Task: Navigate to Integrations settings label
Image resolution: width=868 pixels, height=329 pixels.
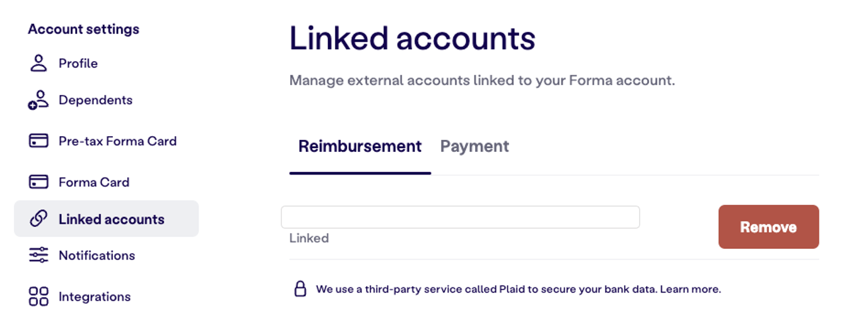Action: (95, 297)
